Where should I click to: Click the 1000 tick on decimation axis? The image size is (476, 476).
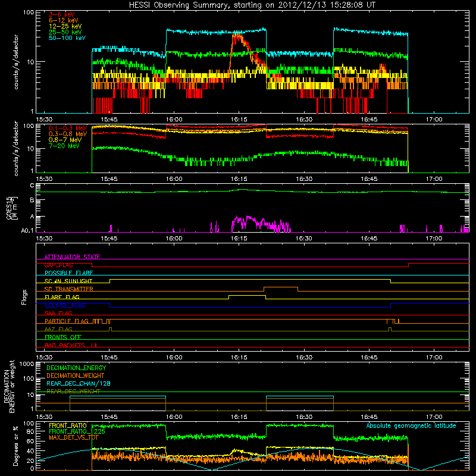[27, 364]
